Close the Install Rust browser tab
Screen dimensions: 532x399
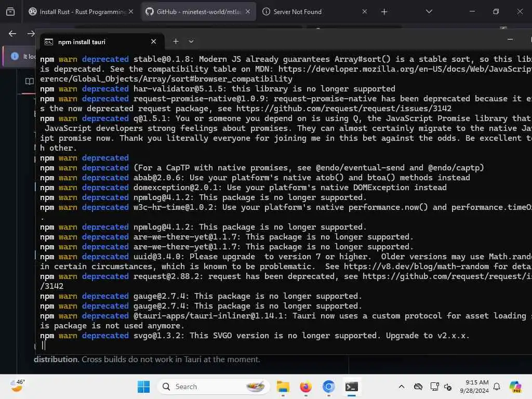131,11
